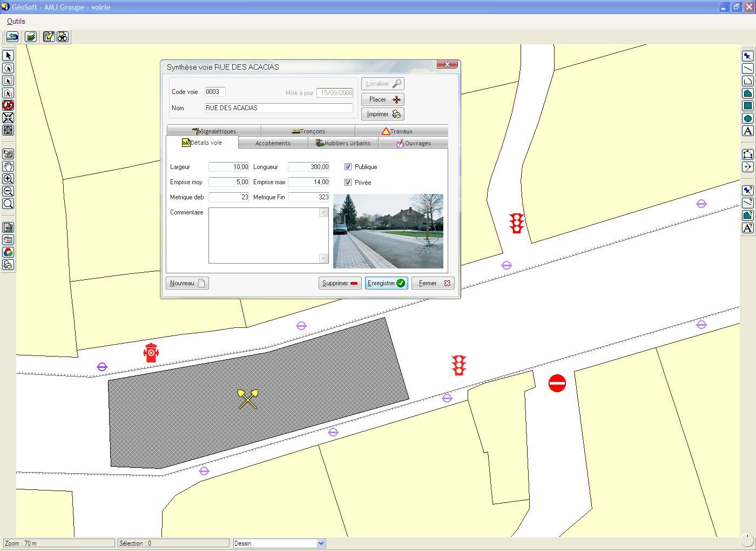
Task: Click the red no-entry sign on map
Action: point(557,383)
